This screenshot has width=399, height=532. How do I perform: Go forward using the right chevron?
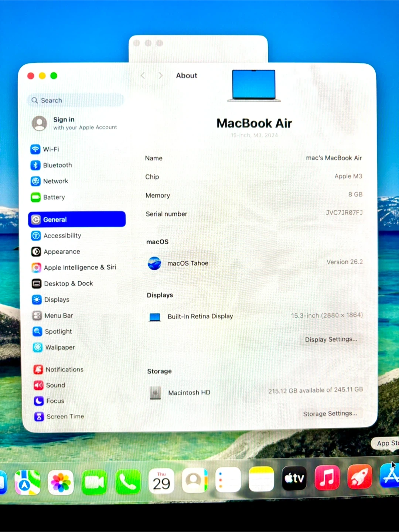pyautogui.click(x=160, y=76)
